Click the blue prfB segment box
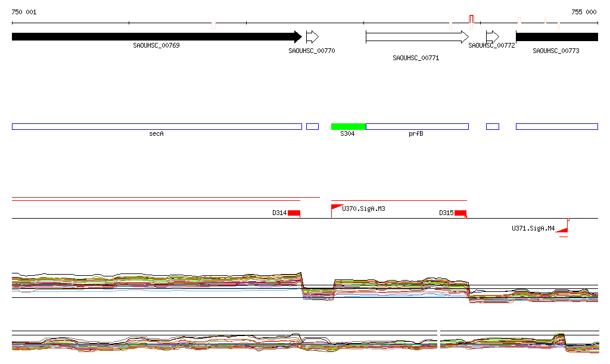The width and height of the screenshot is (610, 364). point(418,127)
